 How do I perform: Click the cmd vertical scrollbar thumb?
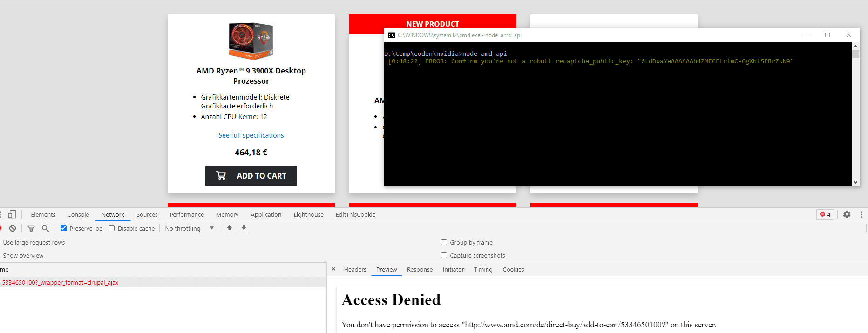point(855,54)
